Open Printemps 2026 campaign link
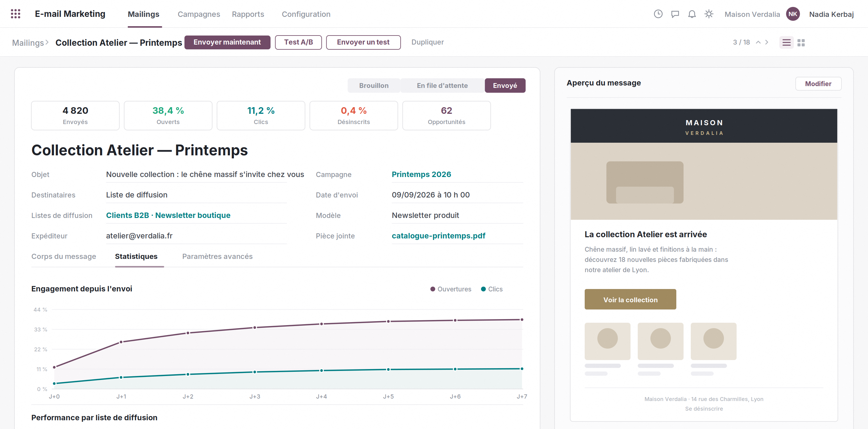This screenshot has height=429, width=868. (x=421, y=174)
